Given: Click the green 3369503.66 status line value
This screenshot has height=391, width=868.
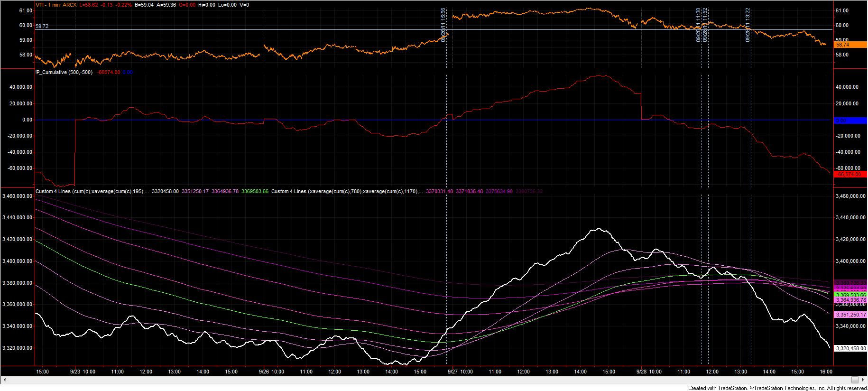Looking at the screenshot, I should pos(255,191).
